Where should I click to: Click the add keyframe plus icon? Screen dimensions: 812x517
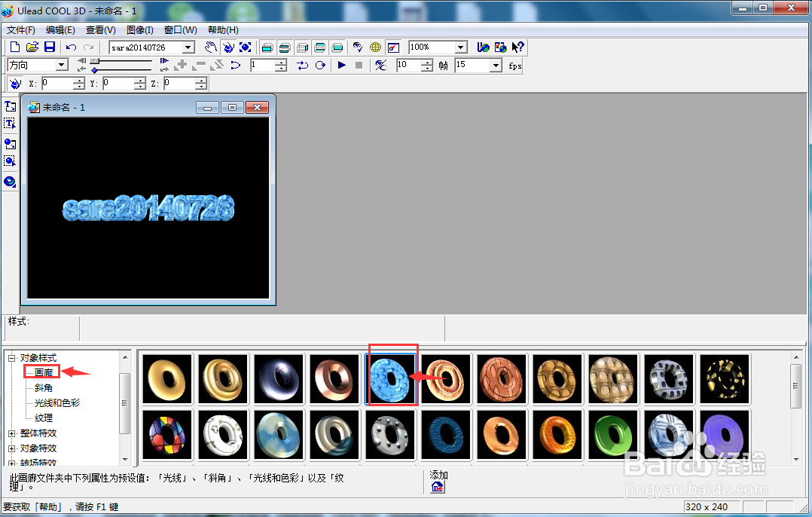pos(181,65)
